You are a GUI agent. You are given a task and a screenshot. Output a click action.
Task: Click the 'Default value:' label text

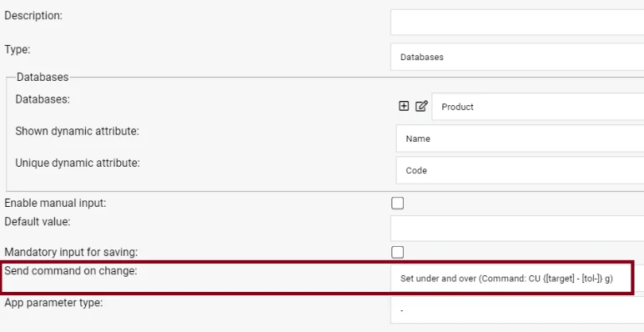38,221
